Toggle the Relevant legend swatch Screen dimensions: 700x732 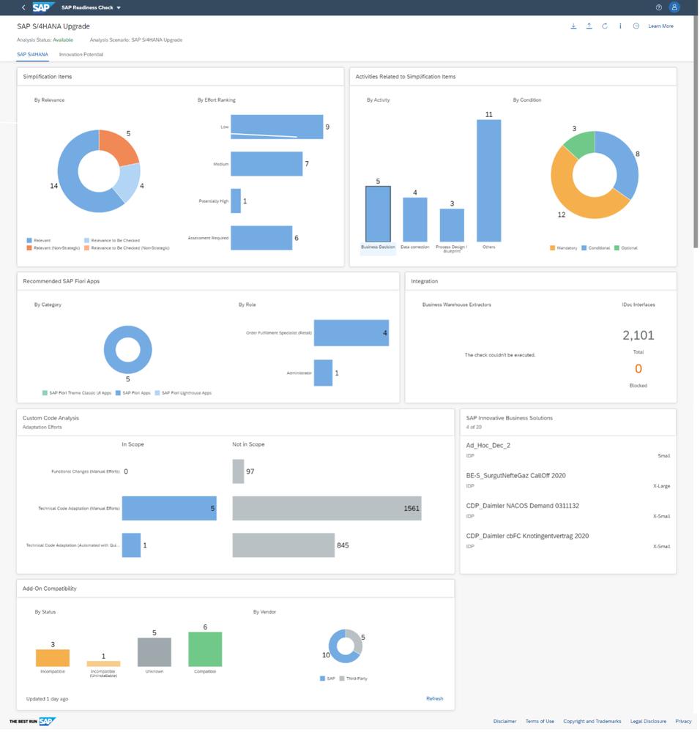coord(29,240)
